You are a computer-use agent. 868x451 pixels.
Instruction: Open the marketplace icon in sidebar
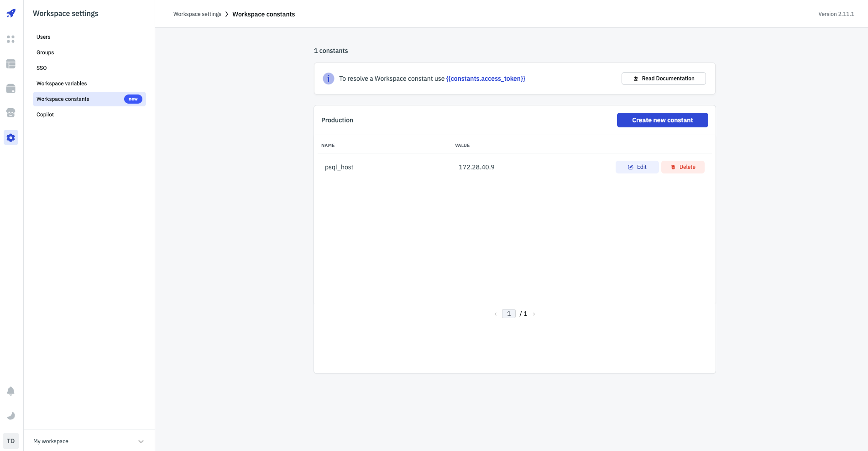(11, 113)
